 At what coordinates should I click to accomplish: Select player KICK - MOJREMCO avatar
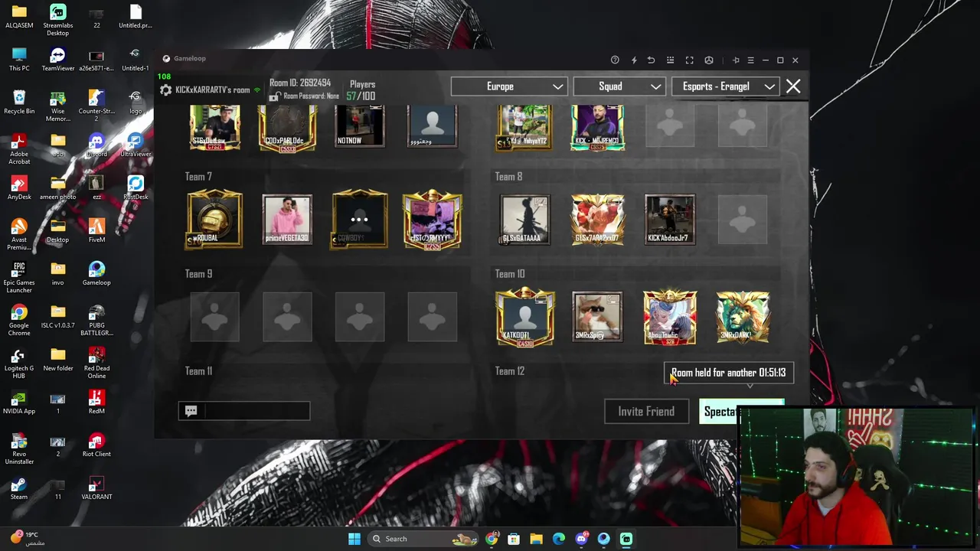[597, 128]
